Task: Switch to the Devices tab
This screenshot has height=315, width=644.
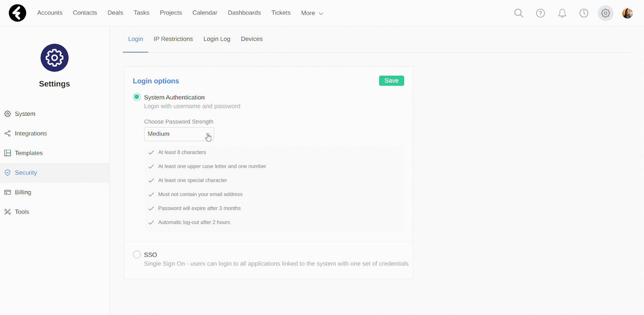Action: [252, 39]
